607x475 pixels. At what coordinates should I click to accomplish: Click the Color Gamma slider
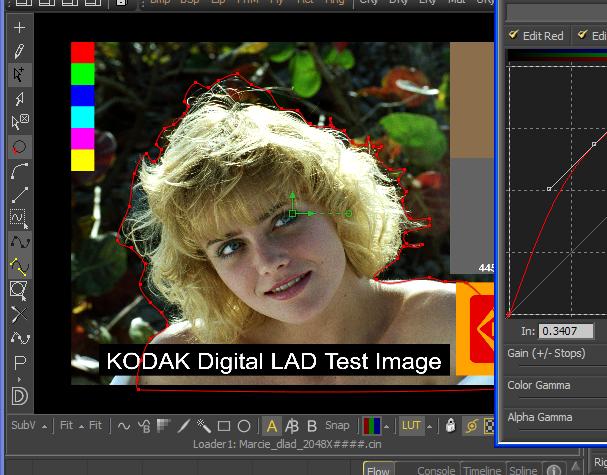(x=562, y=398)
